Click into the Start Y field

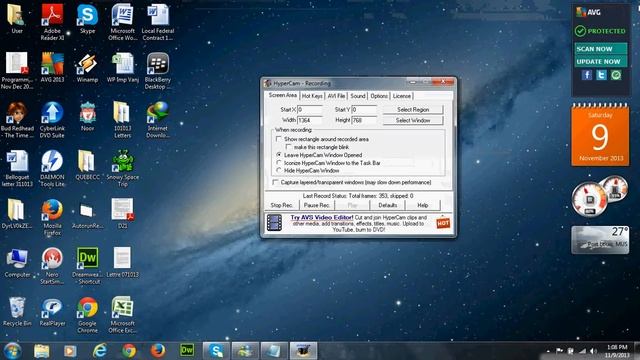tap(364, 109)
